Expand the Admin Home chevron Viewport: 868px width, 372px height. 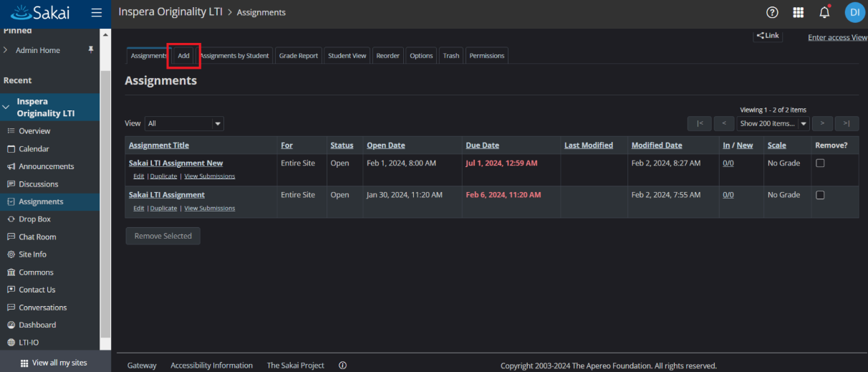pos(6,50)
